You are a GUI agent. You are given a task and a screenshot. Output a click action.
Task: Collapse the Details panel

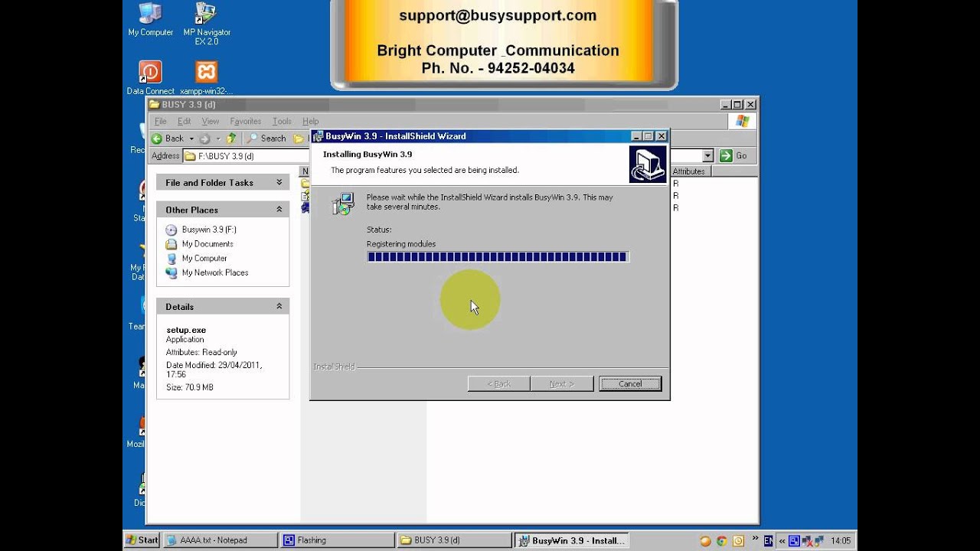coord(279,306)
